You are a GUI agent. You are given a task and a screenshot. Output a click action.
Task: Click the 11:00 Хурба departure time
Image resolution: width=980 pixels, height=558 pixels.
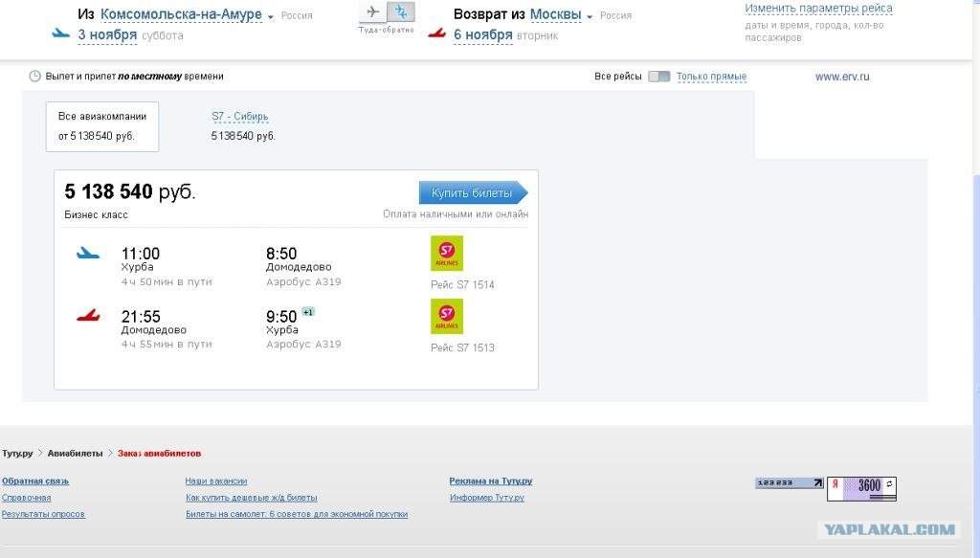141,258
